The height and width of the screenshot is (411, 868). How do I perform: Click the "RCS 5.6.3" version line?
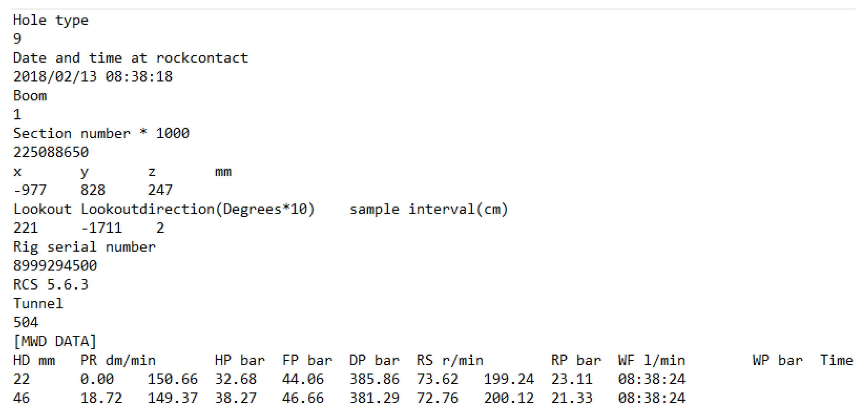pyautogui.click(x=51, y=285)
